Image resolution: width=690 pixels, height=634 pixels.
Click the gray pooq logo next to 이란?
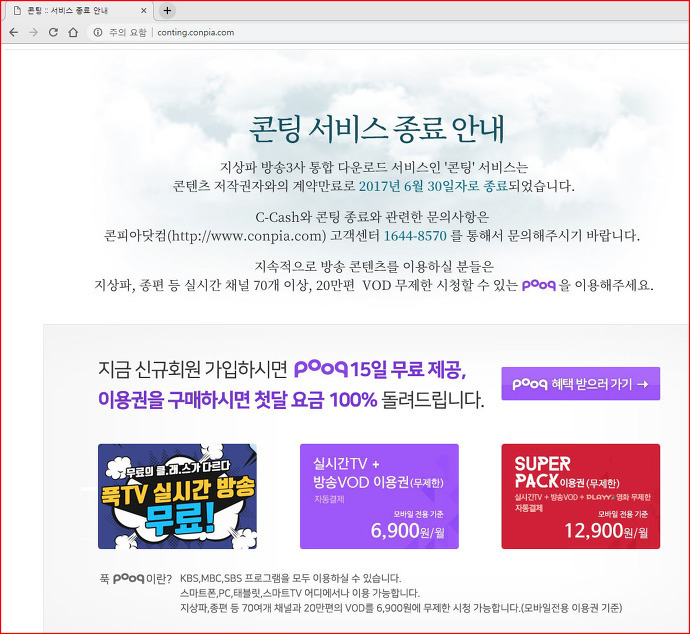point(128,579)
